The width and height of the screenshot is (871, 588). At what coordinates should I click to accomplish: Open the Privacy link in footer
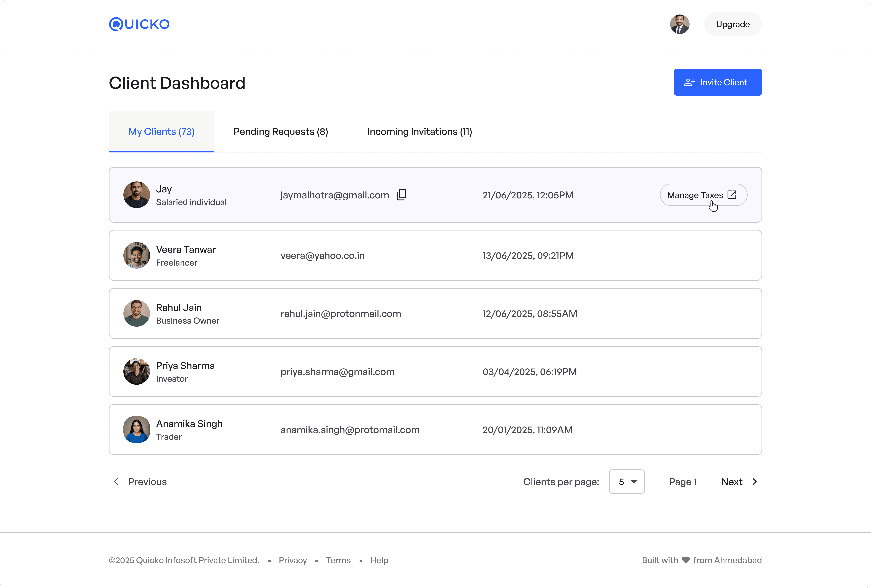[x=293, y=560]
